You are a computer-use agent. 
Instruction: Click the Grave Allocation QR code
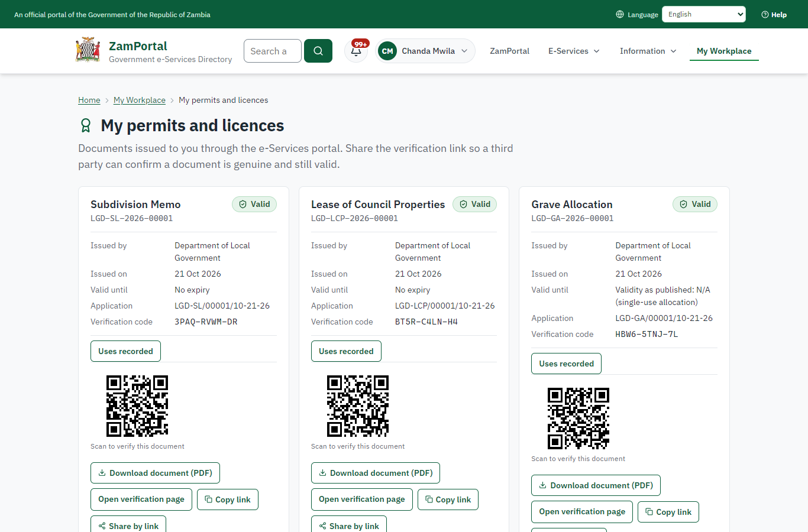578,419
